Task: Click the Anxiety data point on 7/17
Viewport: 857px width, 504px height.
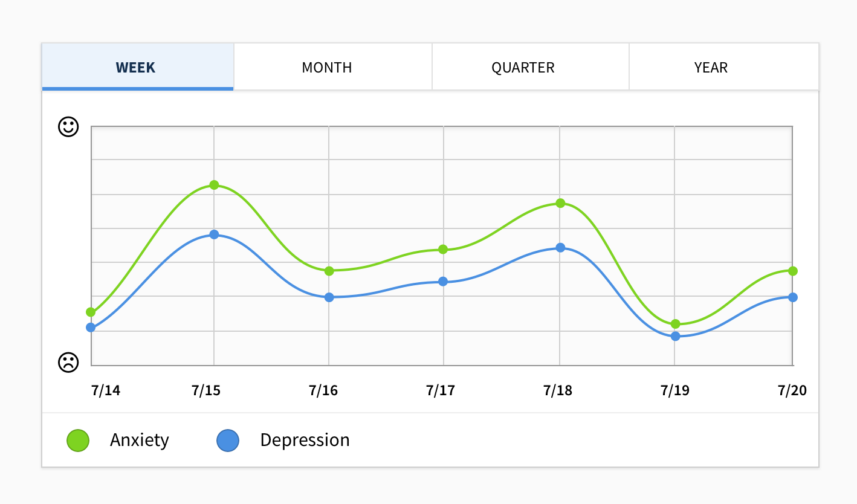Action: click(444, 250)
